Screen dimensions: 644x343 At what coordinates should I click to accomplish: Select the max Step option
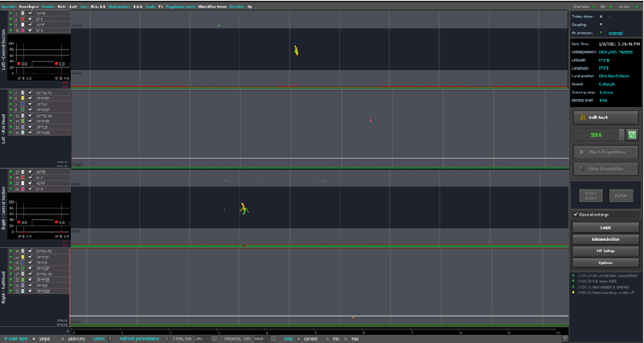click(347, 339)
